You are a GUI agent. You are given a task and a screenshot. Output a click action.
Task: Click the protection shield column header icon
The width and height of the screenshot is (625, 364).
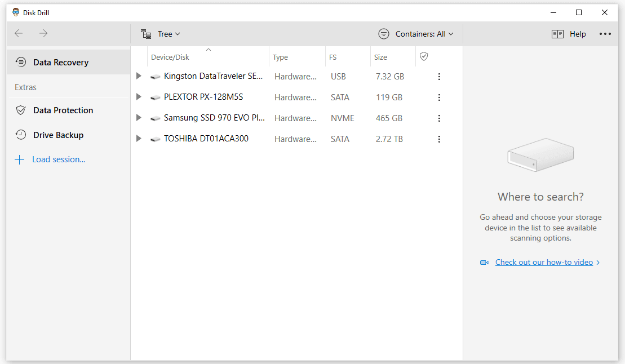[424, 56]
